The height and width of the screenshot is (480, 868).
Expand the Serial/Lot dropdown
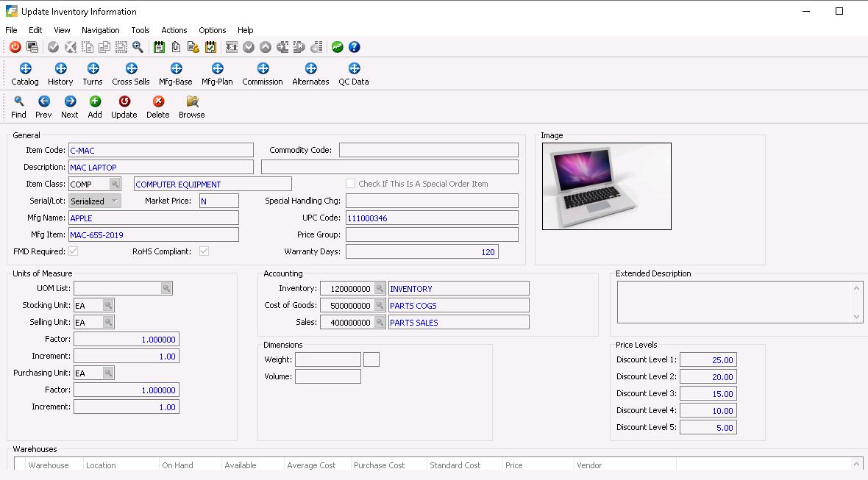point(114,201)
